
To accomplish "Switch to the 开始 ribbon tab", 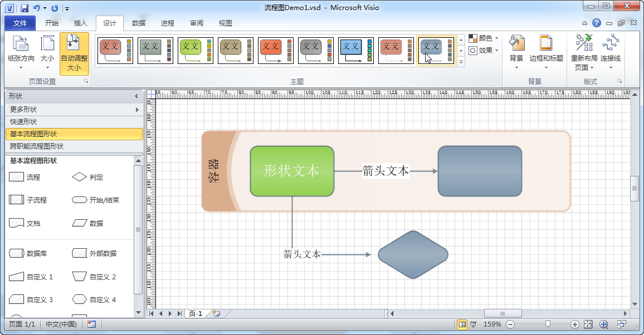I will (x=51, y=23).
